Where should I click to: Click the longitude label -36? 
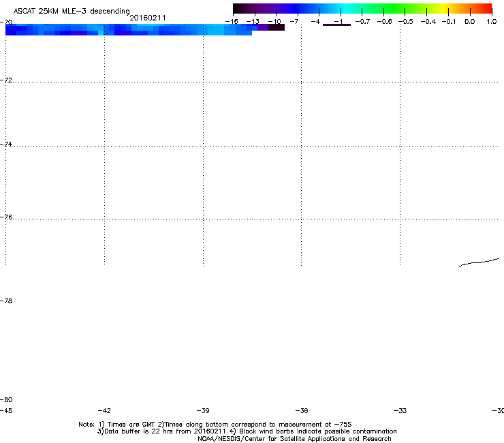click(x=302, y=410)
